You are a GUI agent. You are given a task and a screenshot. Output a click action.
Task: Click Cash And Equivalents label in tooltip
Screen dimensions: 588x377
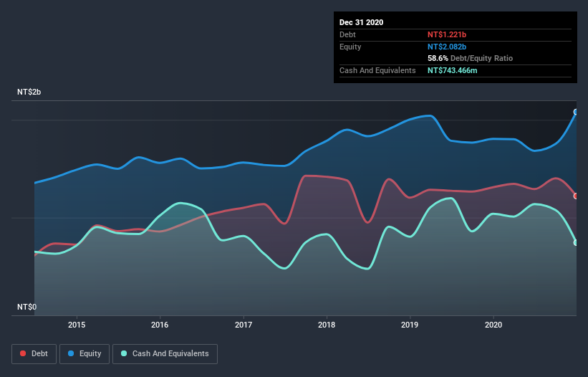tap(377, 70)
